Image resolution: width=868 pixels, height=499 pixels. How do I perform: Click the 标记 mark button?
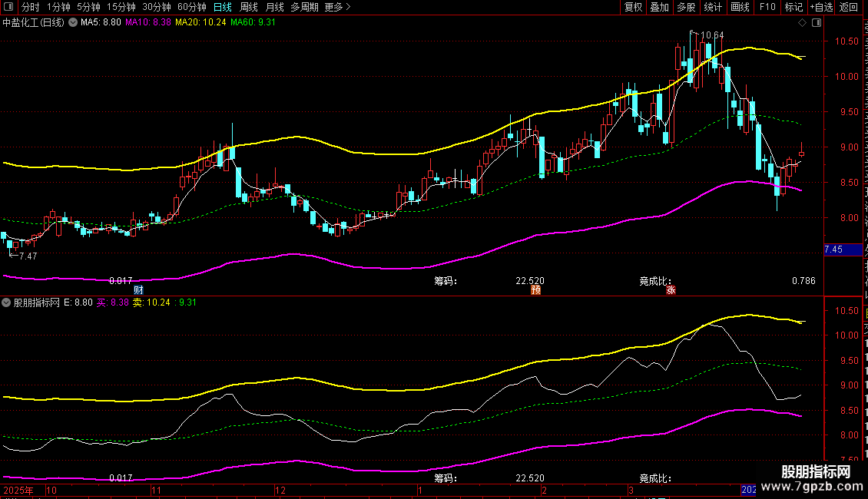(x=793, y=7)
